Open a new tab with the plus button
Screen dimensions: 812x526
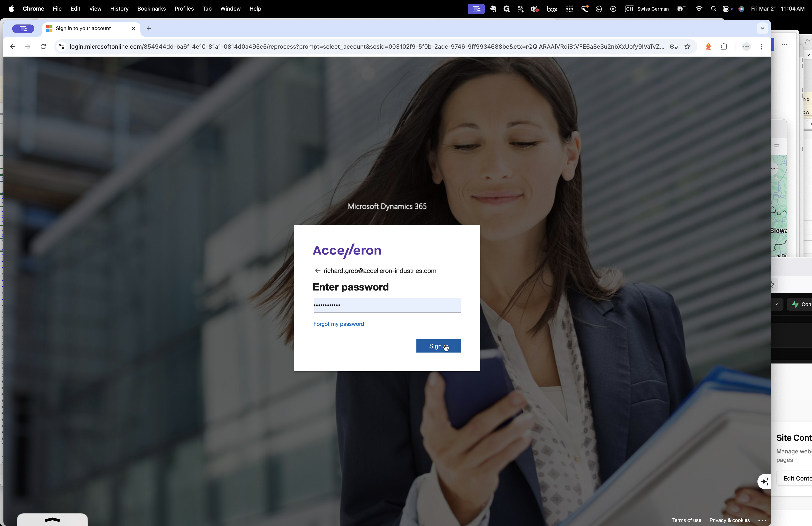[x=149, y=28]
